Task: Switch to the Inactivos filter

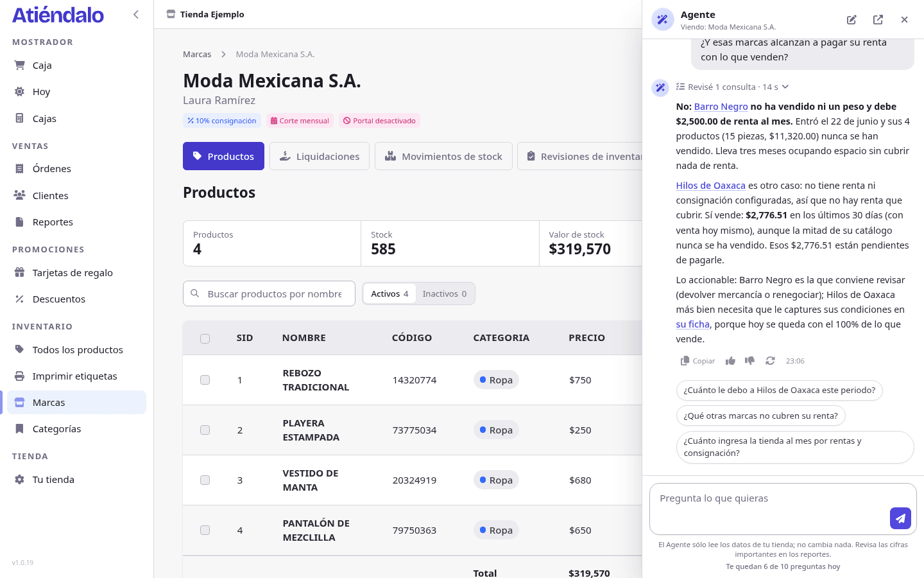Action: (x=445, y=294)
